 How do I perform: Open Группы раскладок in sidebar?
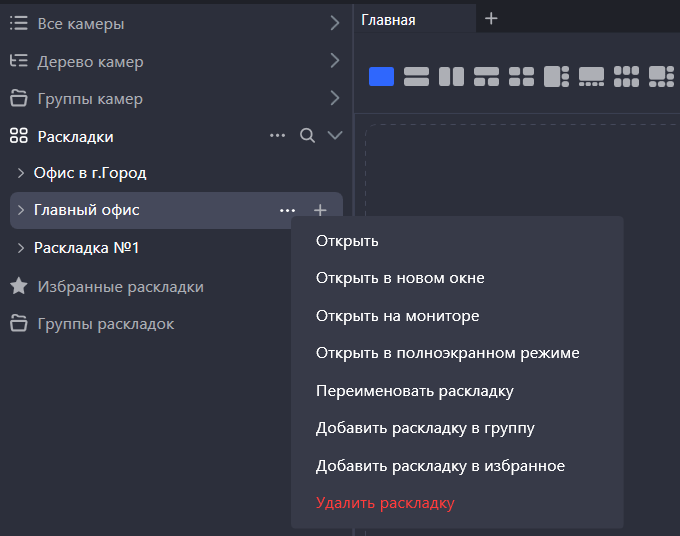pos(105,324)
